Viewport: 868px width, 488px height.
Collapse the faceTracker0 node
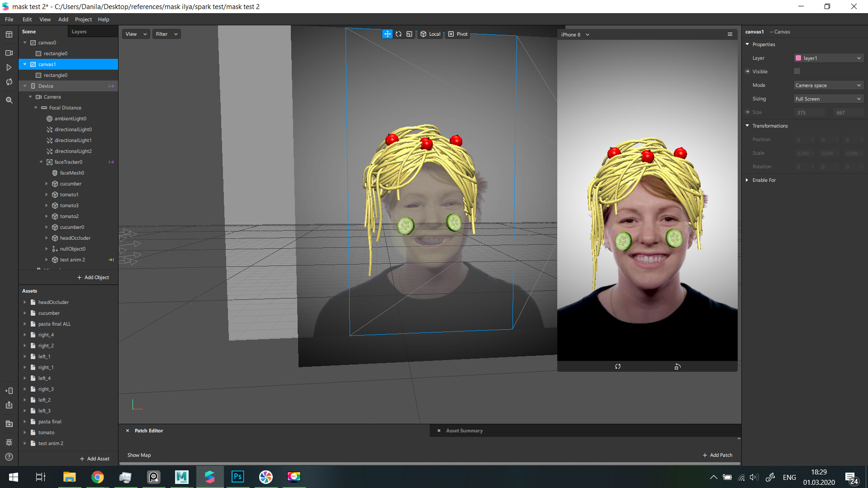click(x=41, y=162)
